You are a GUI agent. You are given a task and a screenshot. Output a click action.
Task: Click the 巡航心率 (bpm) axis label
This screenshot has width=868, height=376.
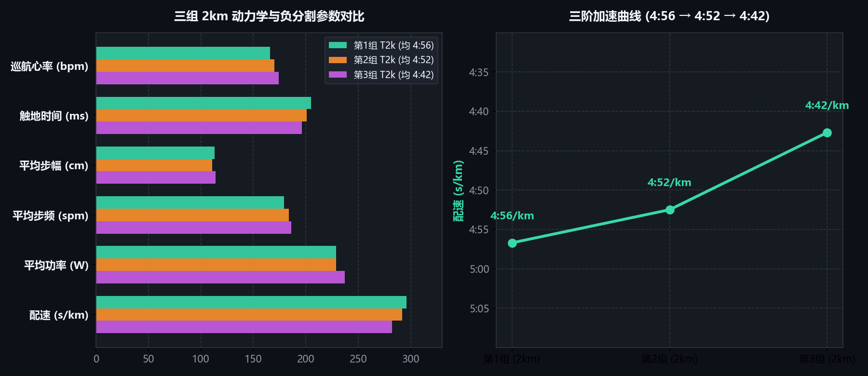[50, 66]
